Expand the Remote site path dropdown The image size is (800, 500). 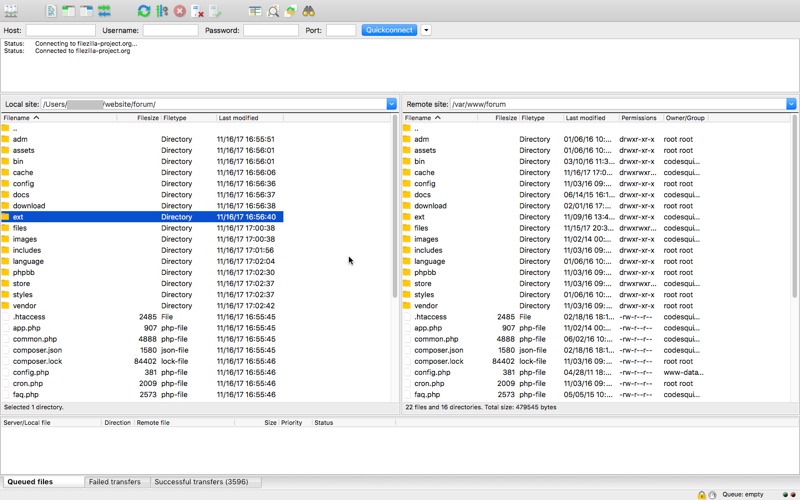(791, 104)
